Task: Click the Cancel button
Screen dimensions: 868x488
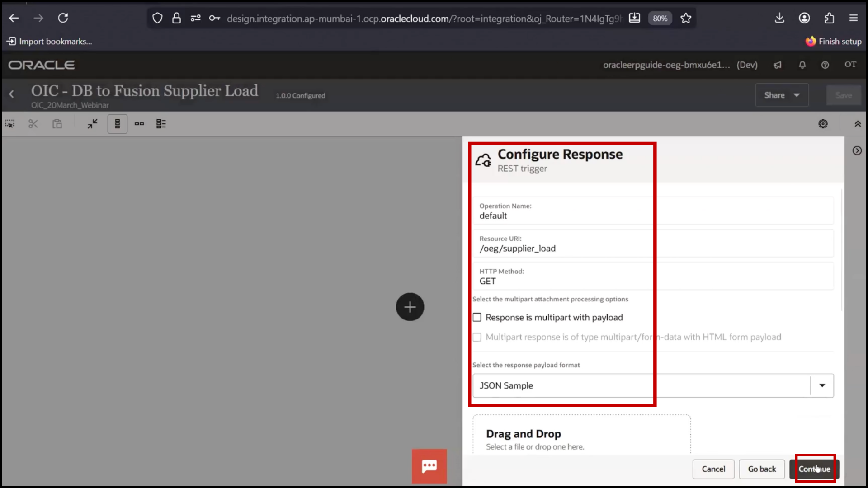Action: (713, 469)
